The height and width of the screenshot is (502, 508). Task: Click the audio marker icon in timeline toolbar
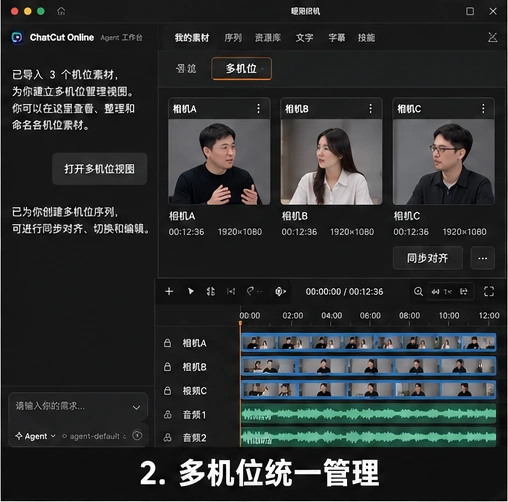coord(280,292)
